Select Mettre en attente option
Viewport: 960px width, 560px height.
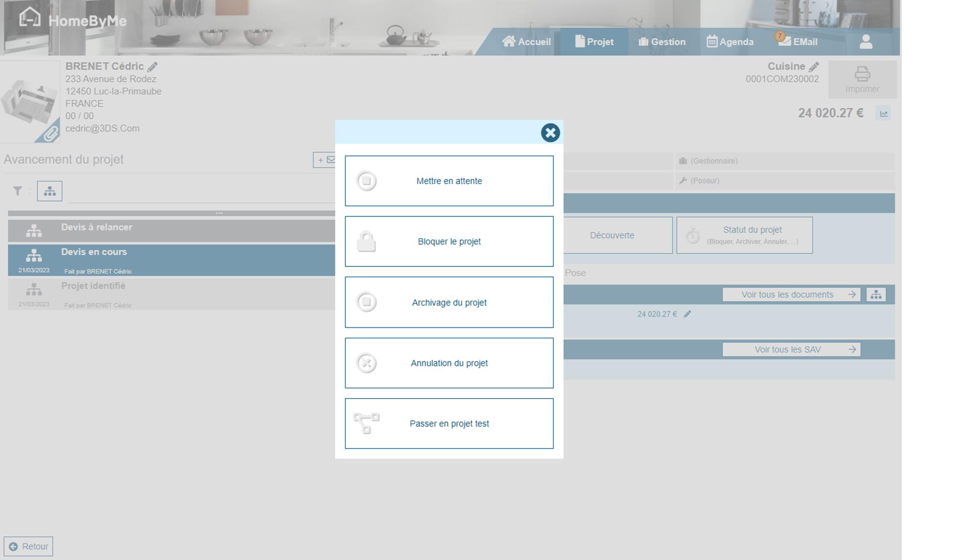click(x=449, y=181)
